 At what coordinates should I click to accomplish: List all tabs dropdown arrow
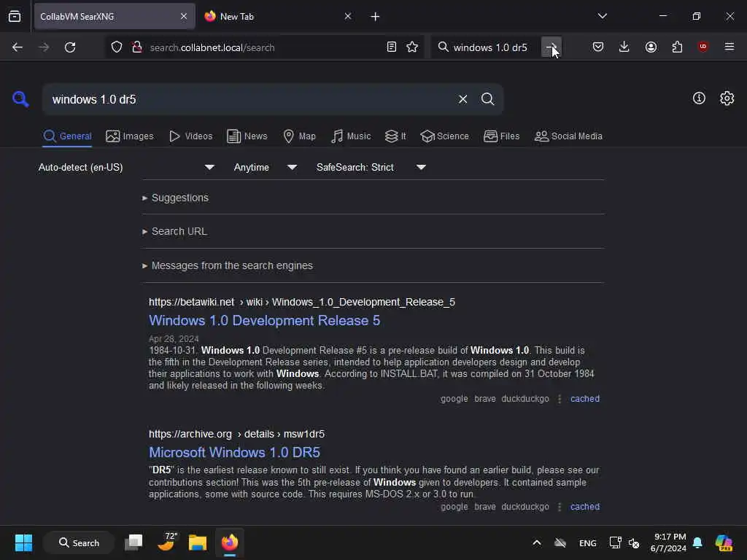[602, 16]
